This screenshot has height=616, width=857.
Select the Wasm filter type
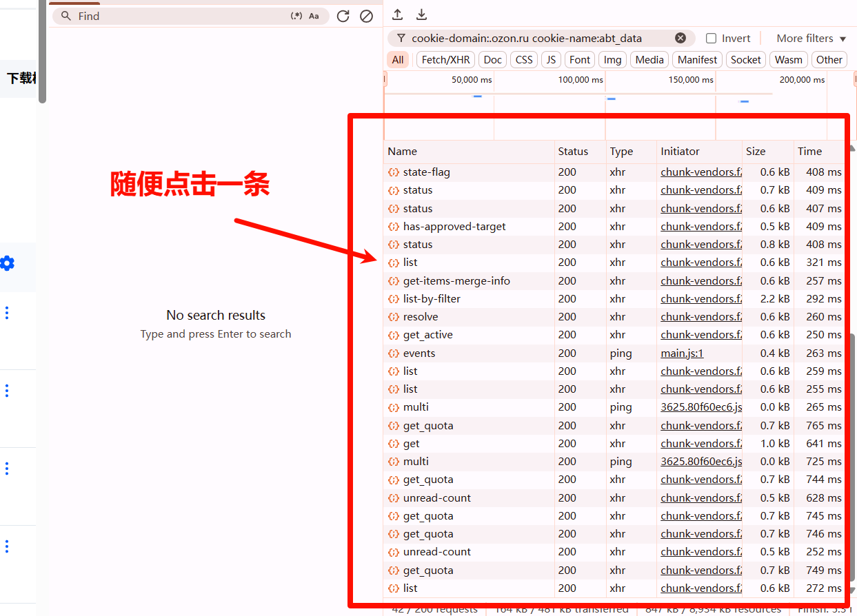(x=788, y=60)
